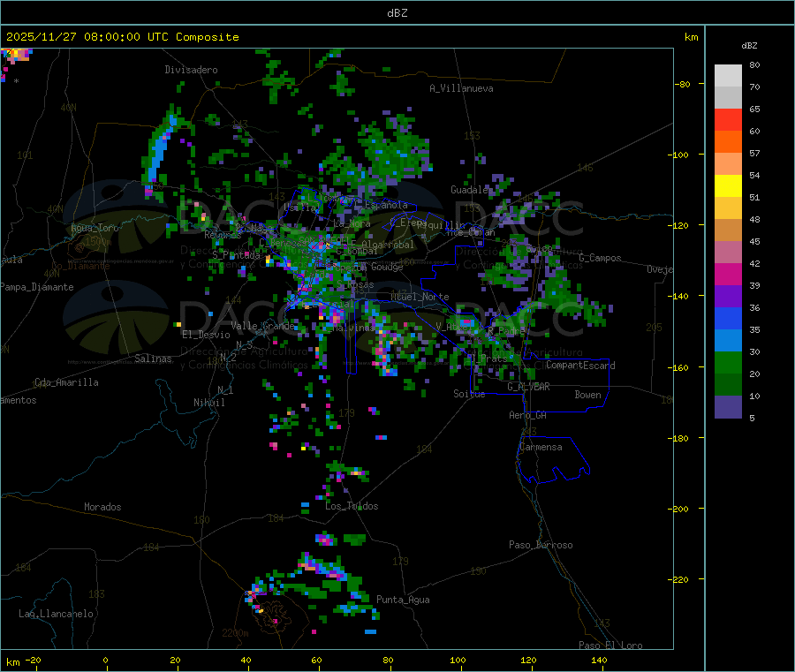Click the bright green 20-30 dBZ legend swatch

point(728,362)
